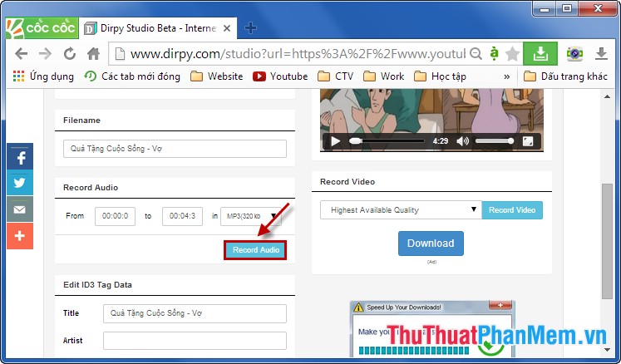Open the MP3(320 kb format dropdown
Viewport: 621px width, 364px height.
pos(251,216)
